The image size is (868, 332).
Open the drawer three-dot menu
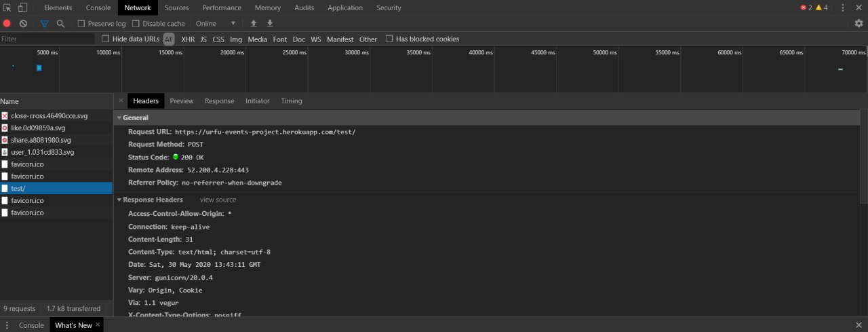point(7,325)
